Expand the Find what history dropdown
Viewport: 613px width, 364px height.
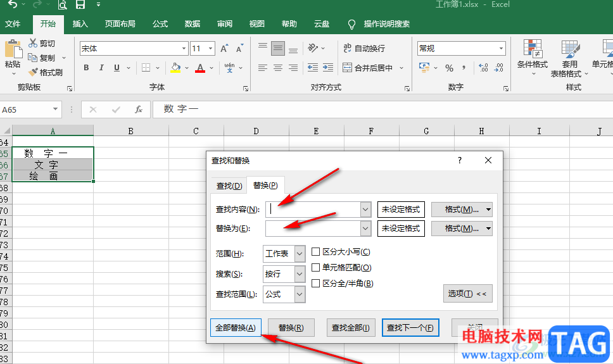point(365,210)
